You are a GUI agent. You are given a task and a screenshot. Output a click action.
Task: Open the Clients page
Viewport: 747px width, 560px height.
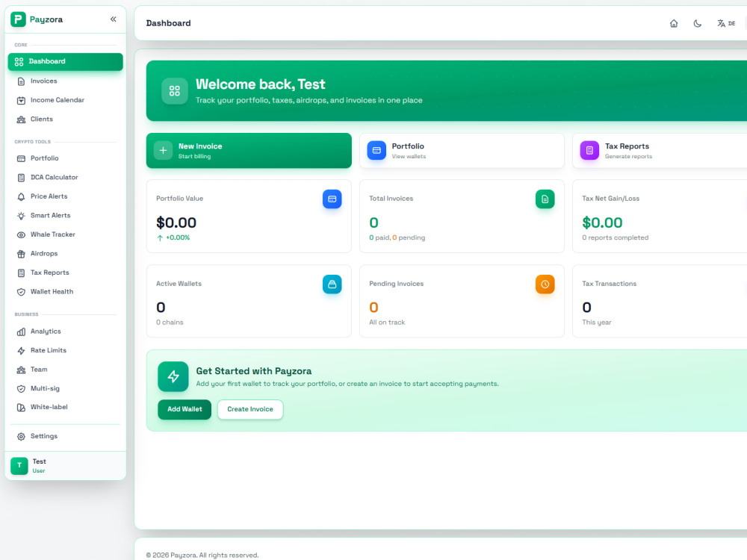[65, 119]
